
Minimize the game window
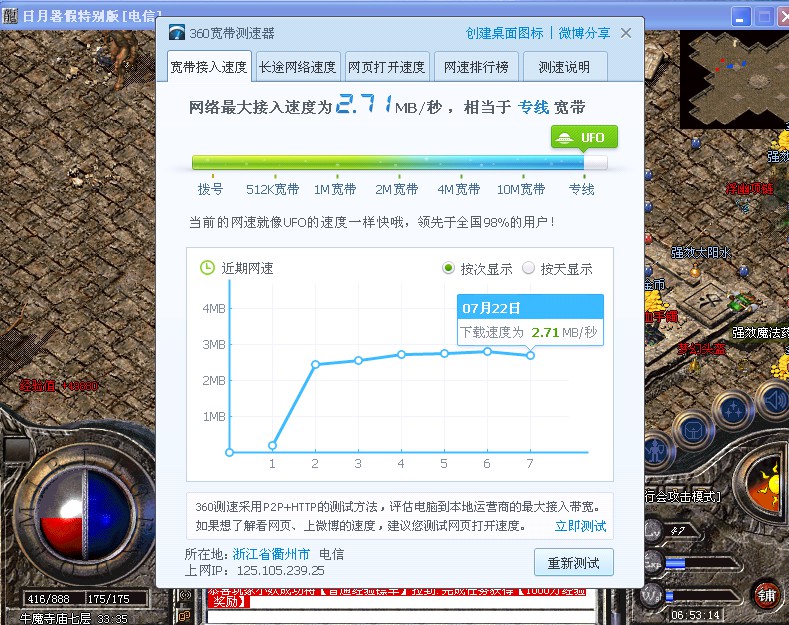pyautogui.click(x=740, y=17)
